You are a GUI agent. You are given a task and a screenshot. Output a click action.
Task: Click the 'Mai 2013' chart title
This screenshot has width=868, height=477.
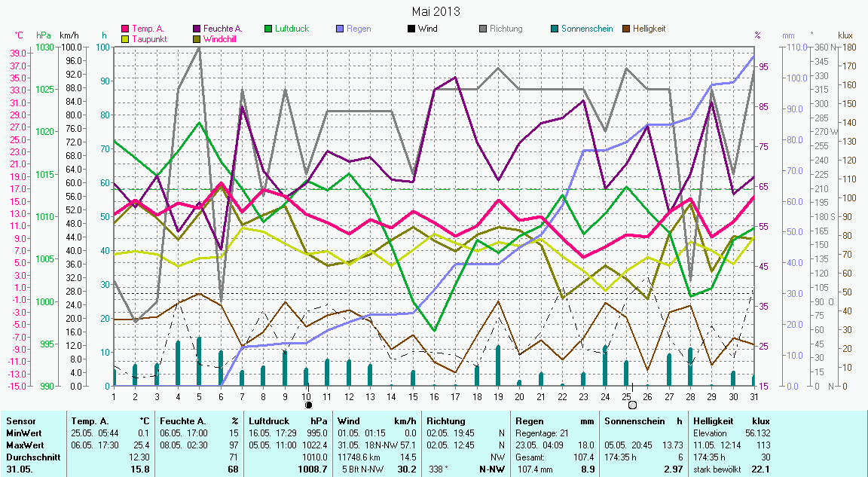pyautogui.click(x=436, y=11)
